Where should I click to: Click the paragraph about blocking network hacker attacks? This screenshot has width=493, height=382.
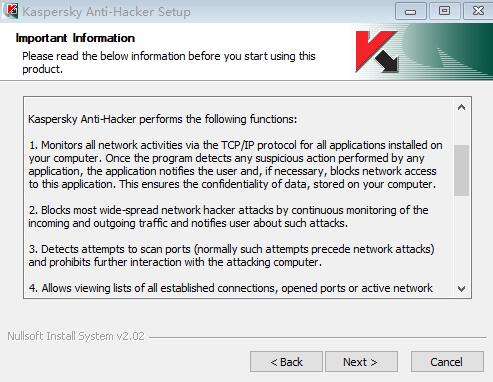tap(228, 217)
